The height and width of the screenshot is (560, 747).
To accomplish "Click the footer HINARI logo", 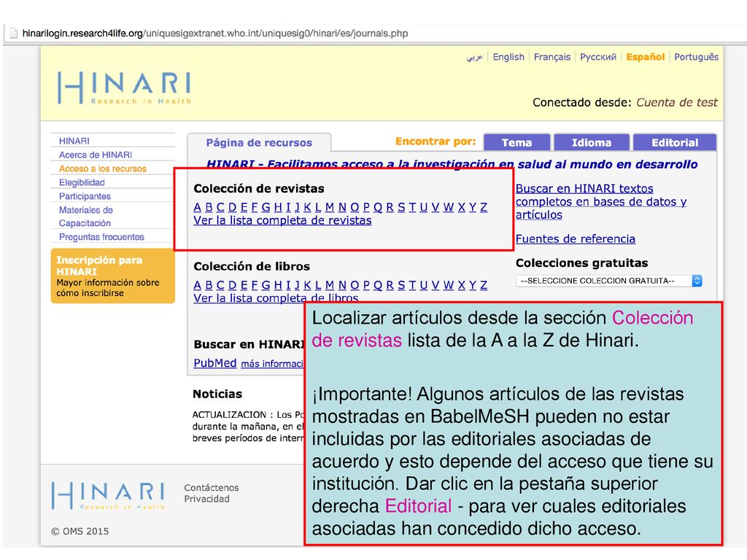I will 108,495.
